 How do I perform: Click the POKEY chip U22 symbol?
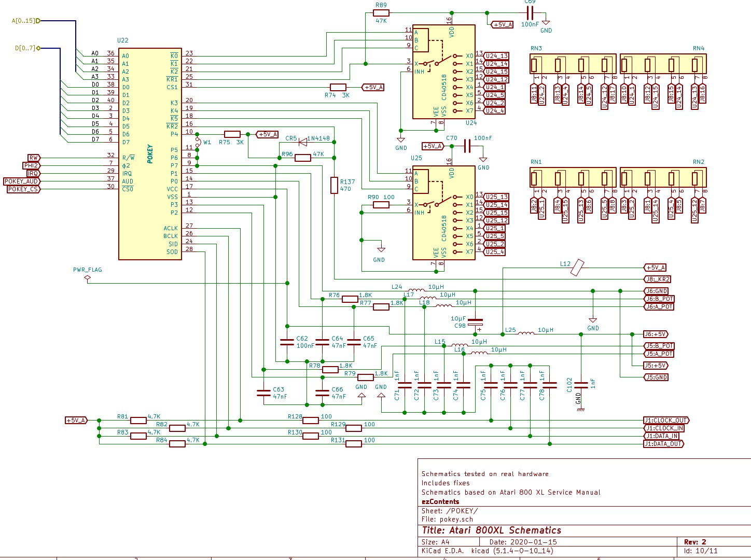[x=150, y=154]
